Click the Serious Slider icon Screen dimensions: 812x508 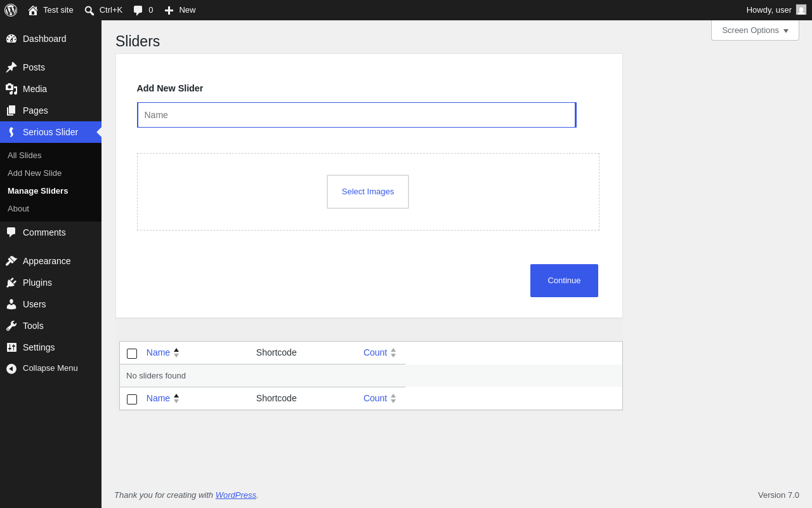pyautogui.click(x=11, y=132)
